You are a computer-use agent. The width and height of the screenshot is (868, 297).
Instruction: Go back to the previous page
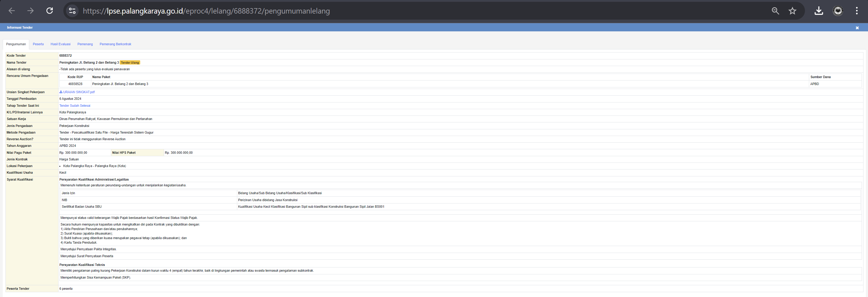[x=12, y=11]
